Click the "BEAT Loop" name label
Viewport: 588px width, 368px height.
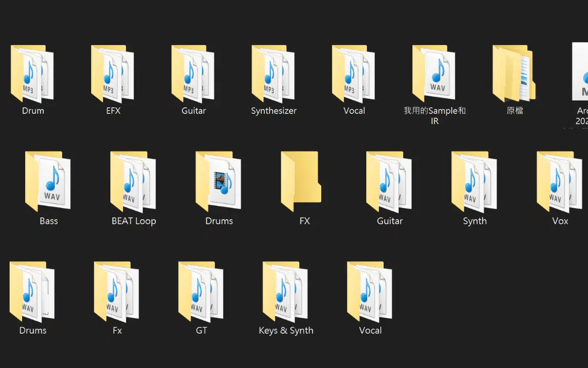134,221
